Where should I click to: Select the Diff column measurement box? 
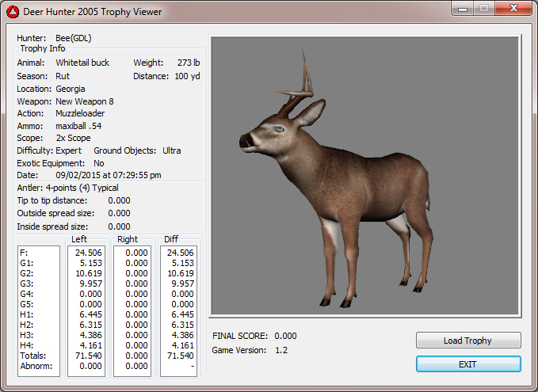point(179,309)
